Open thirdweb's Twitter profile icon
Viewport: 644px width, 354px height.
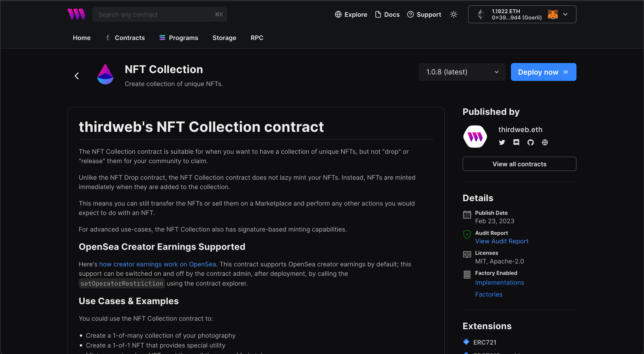pos(502,142)
